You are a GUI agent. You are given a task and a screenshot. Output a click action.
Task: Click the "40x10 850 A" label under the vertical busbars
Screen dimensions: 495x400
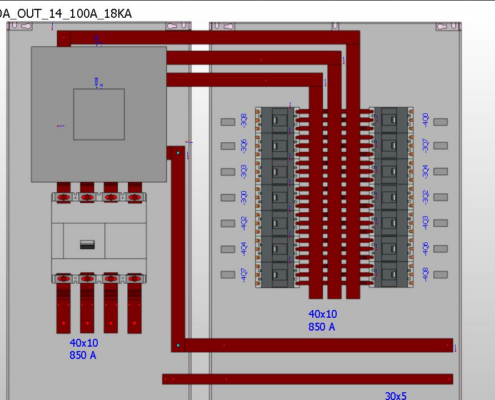click(322, 320)
